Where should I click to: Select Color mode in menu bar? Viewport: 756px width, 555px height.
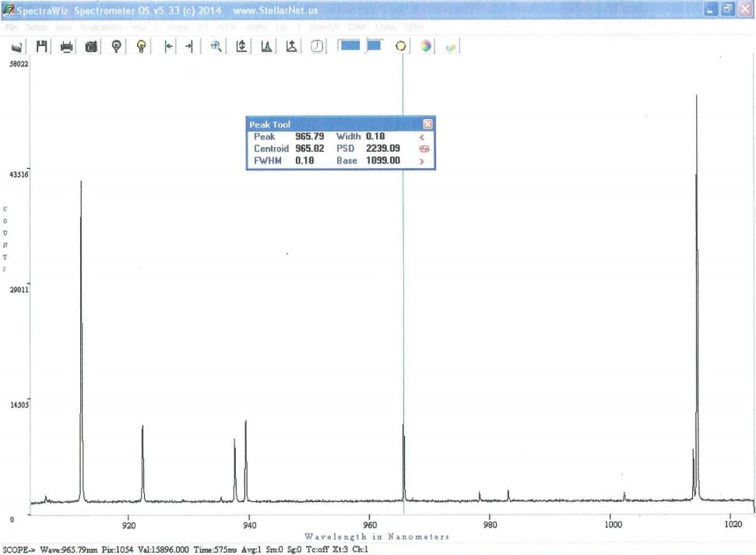pos(357,27)
